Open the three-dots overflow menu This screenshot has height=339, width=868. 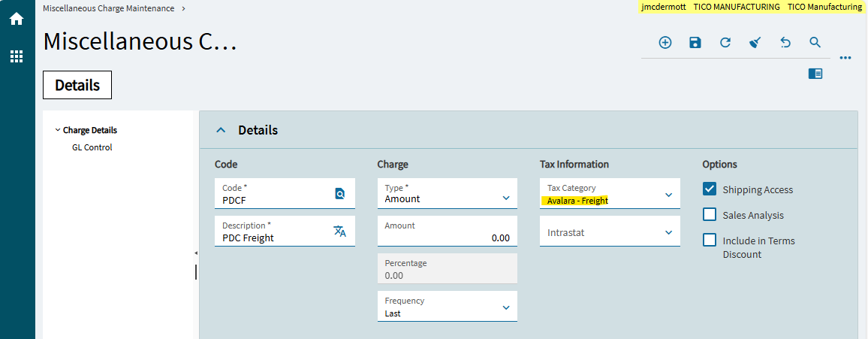click(x=845, y=58)
